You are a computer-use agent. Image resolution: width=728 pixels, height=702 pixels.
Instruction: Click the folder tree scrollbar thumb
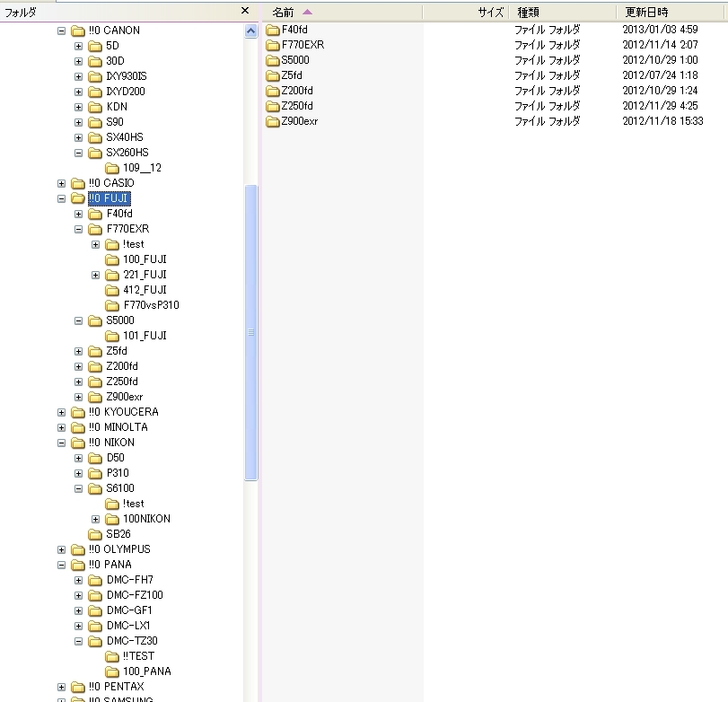coord(250,332)
